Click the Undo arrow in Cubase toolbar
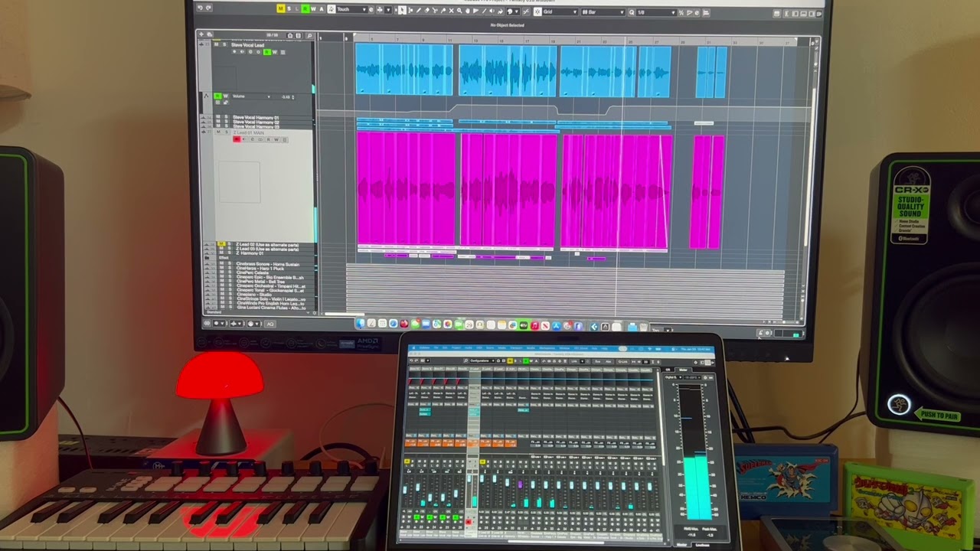980x551 pixels. (200, 8)
